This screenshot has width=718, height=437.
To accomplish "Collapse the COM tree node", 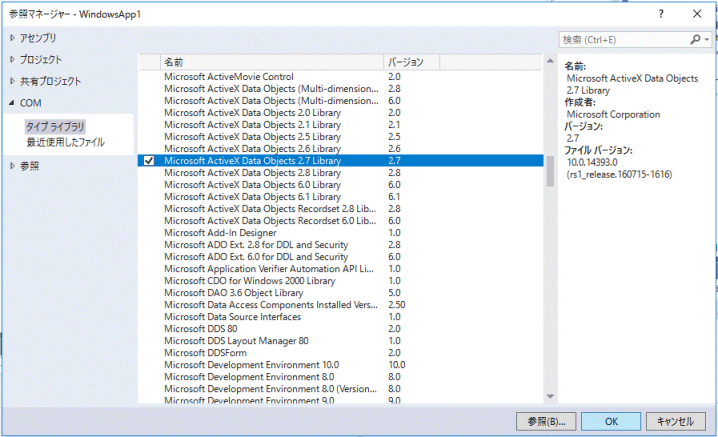I will 12,103.
